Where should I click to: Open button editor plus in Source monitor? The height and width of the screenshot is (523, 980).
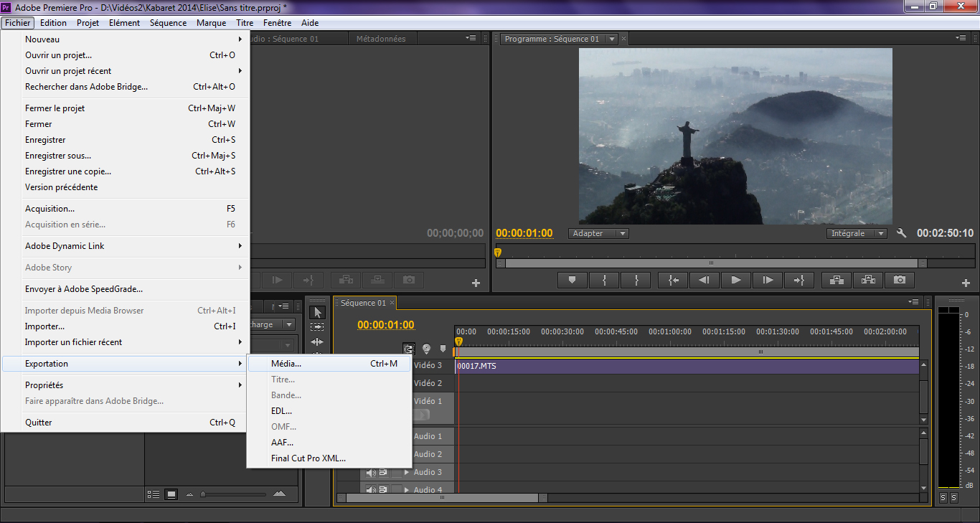tap(476, 283)
